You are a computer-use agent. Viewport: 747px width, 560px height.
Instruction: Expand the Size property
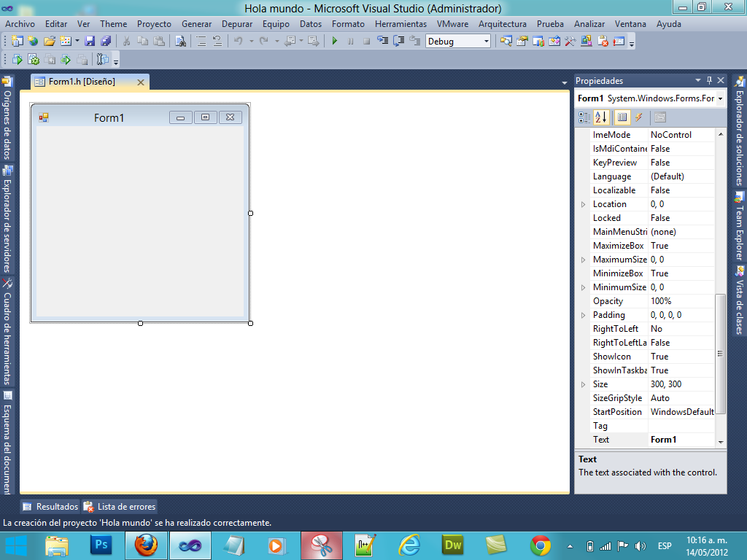click(x=583, y=384)
